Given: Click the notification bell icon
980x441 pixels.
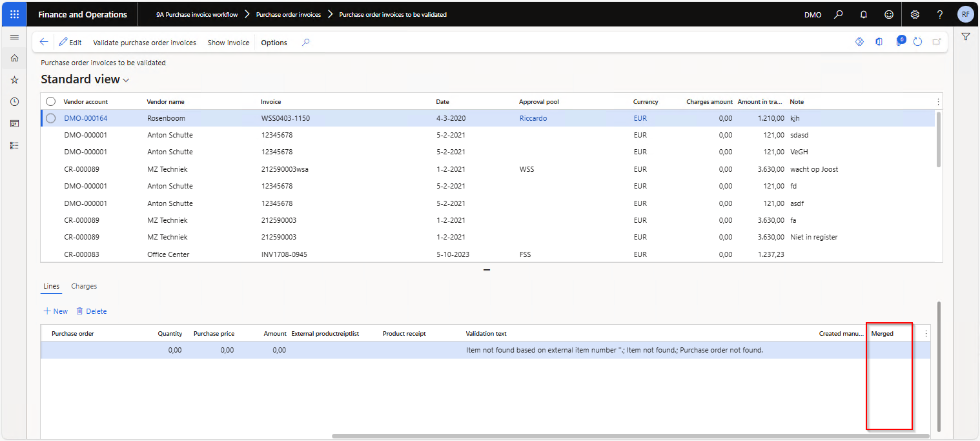Looking at the screenshot, I should (x=864, y=14).
